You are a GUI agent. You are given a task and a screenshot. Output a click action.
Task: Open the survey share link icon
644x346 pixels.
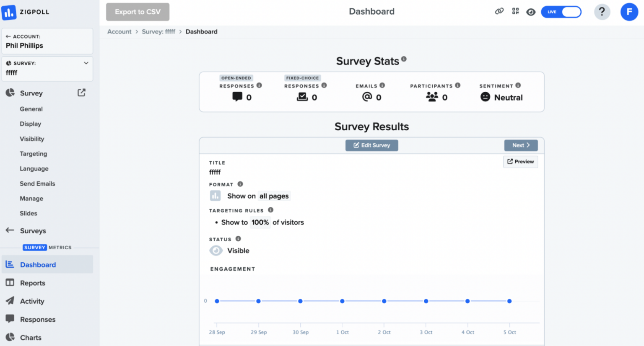click(x=499, y=12)
